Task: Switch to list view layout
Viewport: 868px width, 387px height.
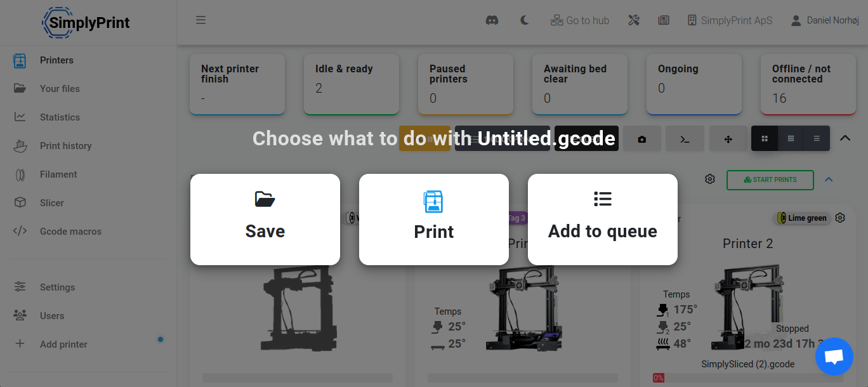Action: pos(817,138)
